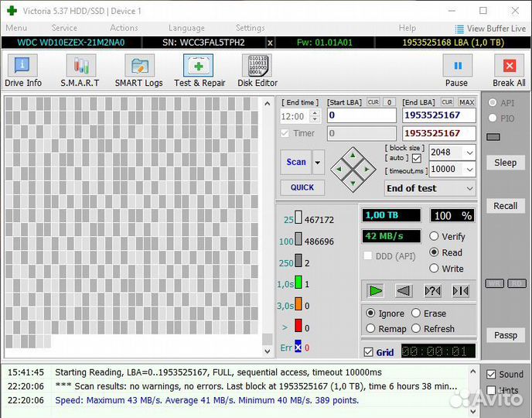Click the Break All icon
This screenshot has height=418, width=532.
point(509,71)
